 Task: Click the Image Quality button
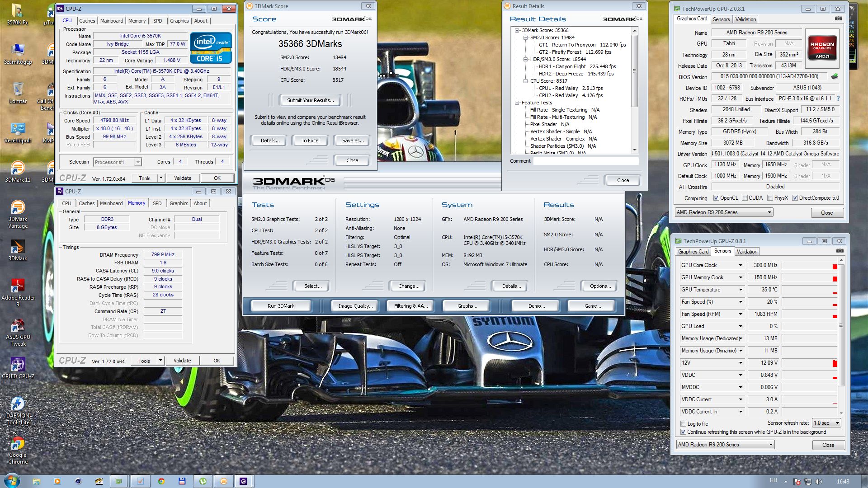[355, 306]
